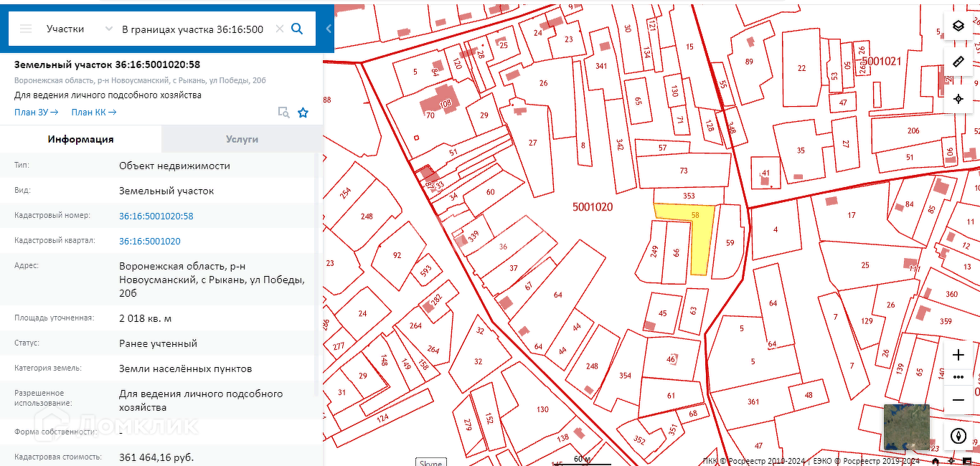Click parcel 22 in quarter 5001021

coord(801,68)
